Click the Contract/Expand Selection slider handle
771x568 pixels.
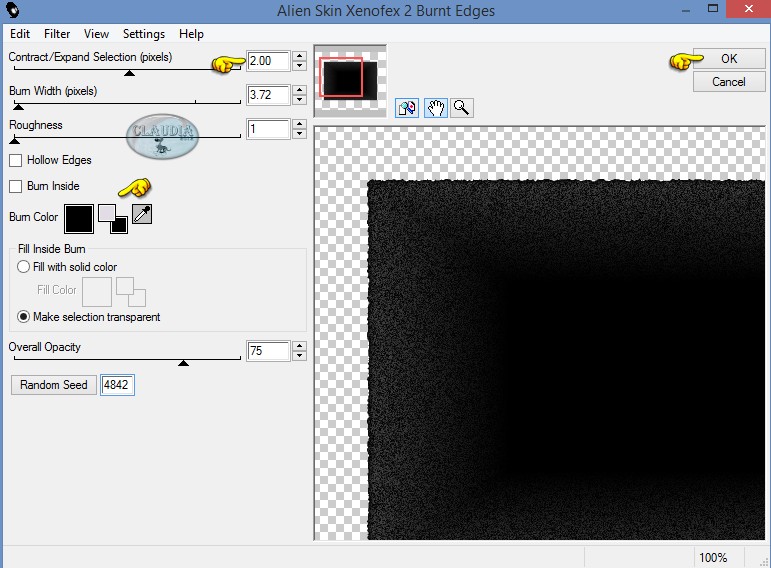click(x=129, y=73)
